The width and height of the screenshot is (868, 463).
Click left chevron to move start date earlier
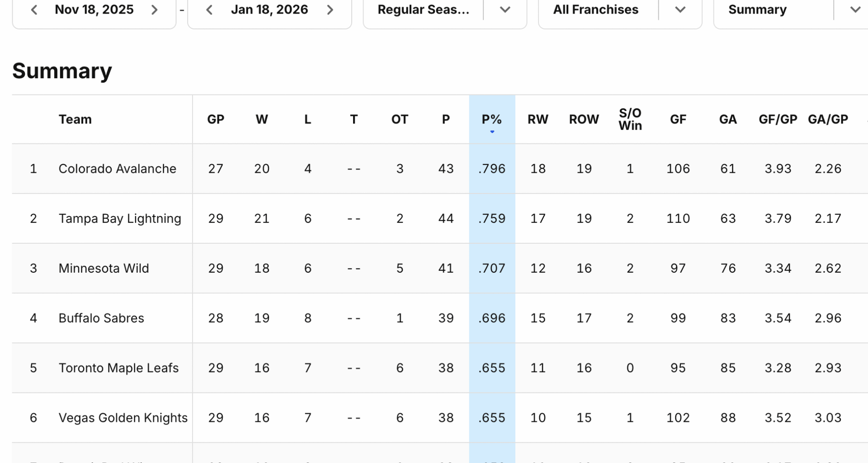tap(34, 9)
